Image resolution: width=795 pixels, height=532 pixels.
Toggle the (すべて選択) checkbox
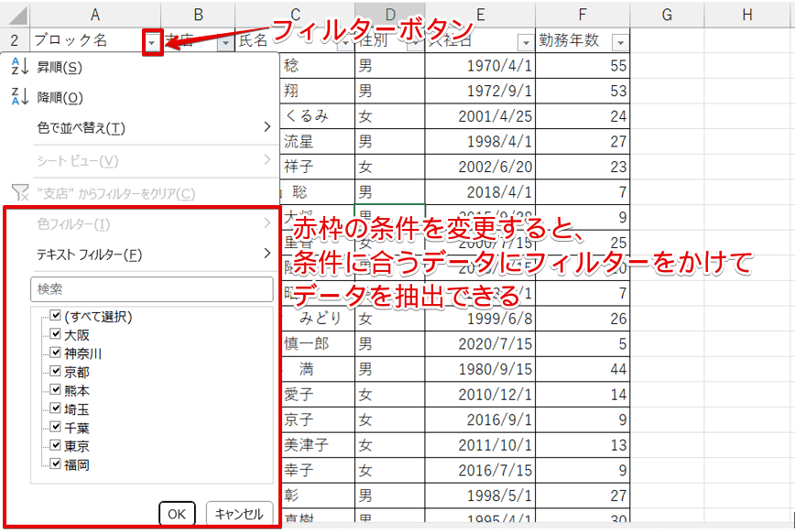(55, 317)
